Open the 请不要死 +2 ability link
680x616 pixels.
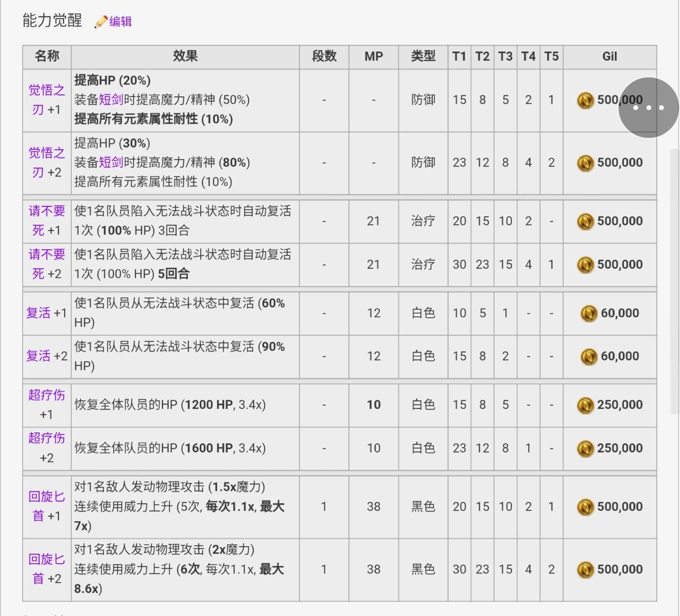point(47,264)
